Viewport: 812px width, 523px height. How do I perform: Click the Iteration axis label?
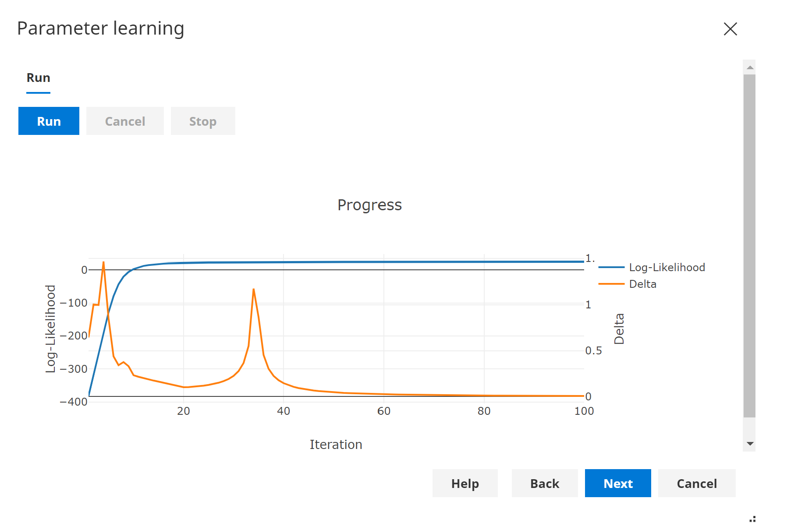[336, 444]
